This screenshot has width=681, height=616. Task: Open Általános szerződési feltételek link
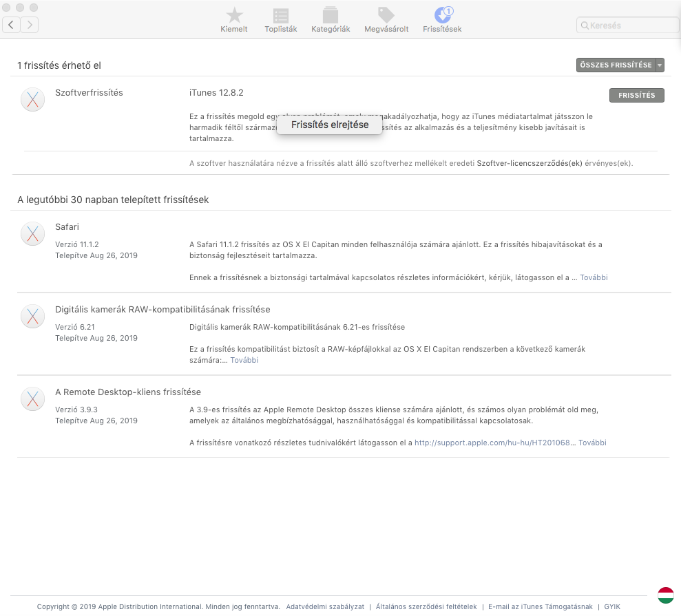coord(426,606)
